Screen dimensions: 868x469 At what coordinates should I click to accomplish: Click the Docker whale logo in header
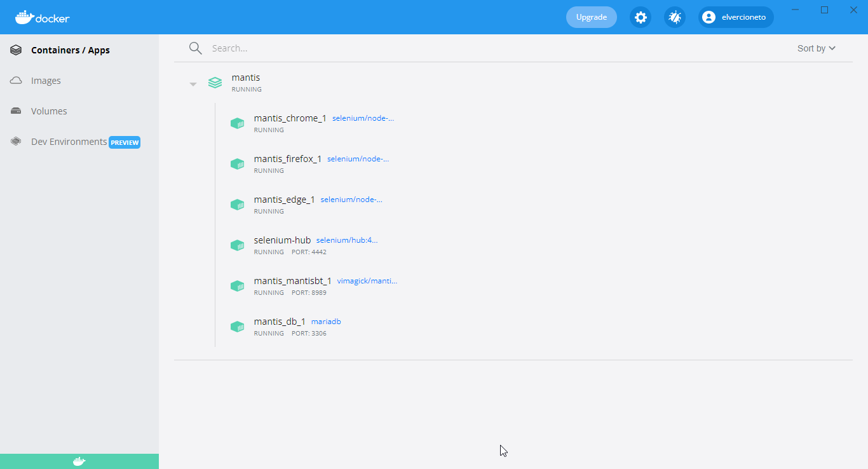click(x=43, y=17)
